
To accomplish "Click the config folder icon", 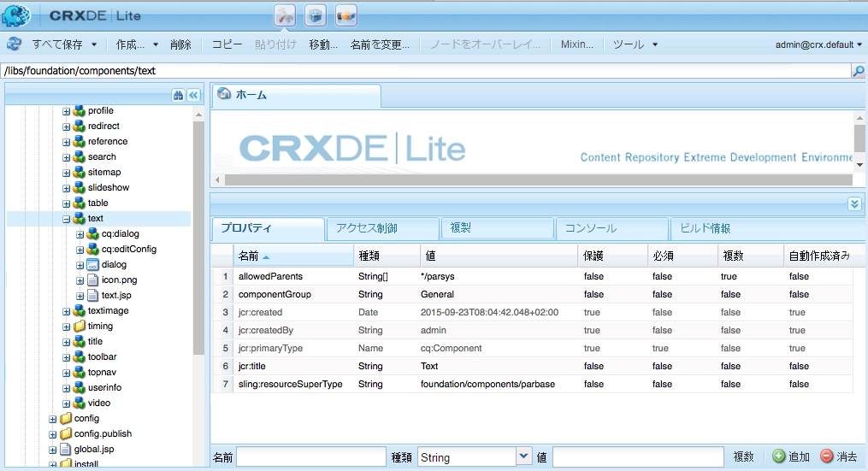I will (x=66, y=418).
